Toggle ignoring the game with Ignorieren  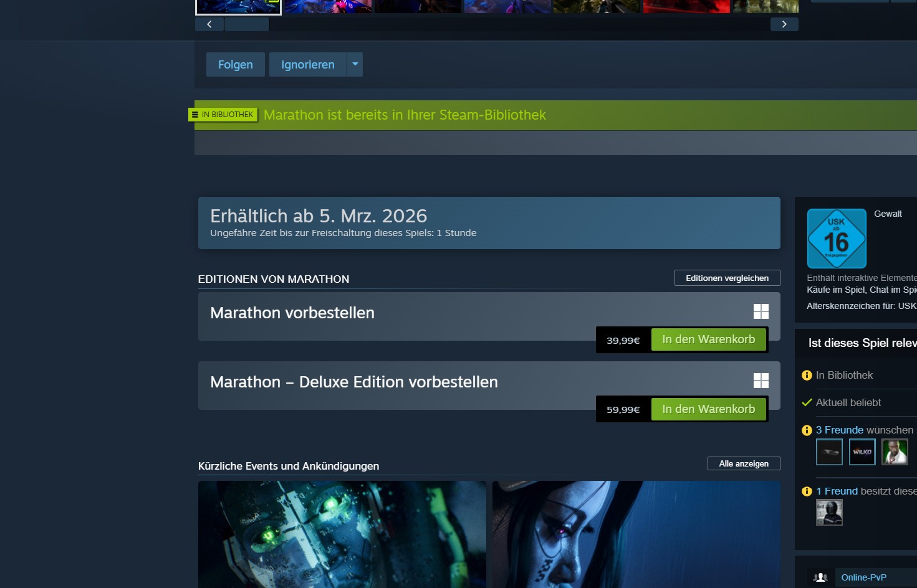(307, 65)
